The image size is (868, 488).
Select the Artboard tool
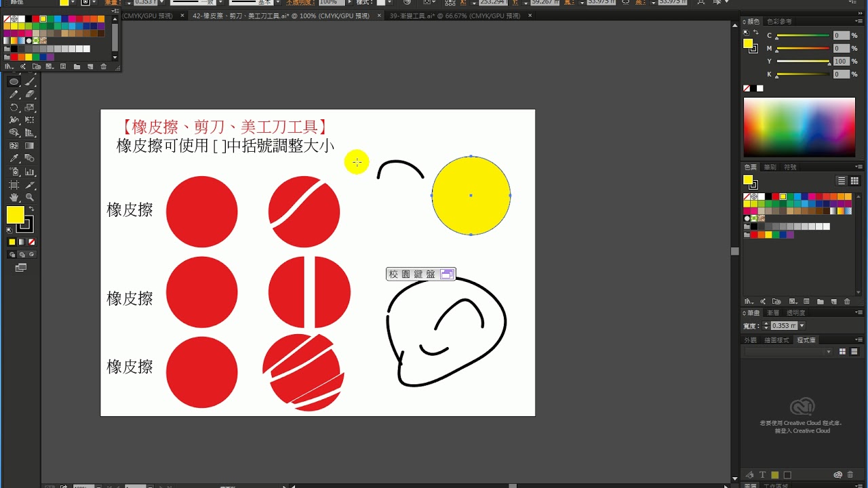click(x=14, y=185)
